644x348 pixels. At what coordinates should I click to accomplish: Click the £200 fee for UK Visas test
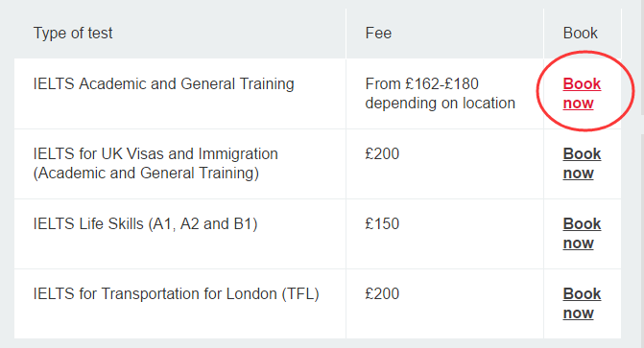(382, 154)
